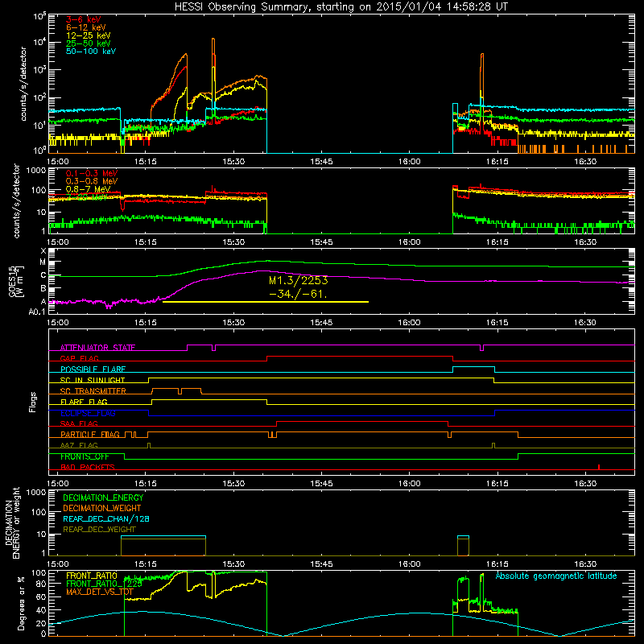Click the Degrees or % axis title
Screen dimensions: 644x644
click(x=20, y=603)
